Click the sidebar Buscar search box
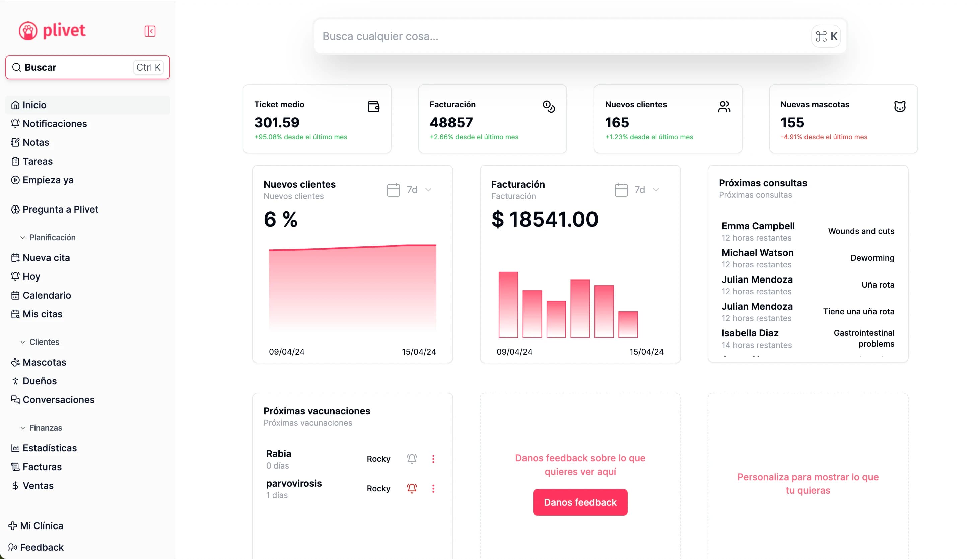 pyautogui.click(x=88, y=68)
